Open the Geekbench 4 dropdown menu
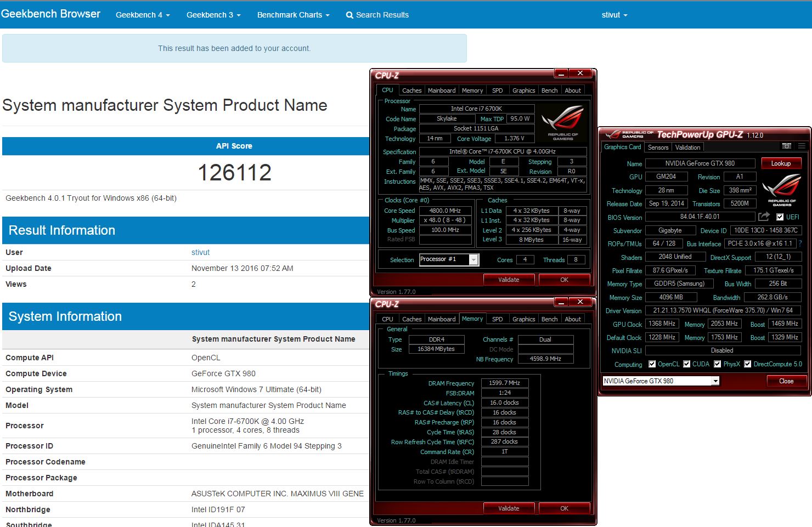The height and width of the screenshot is (527, 812). [x=143, y=15]
